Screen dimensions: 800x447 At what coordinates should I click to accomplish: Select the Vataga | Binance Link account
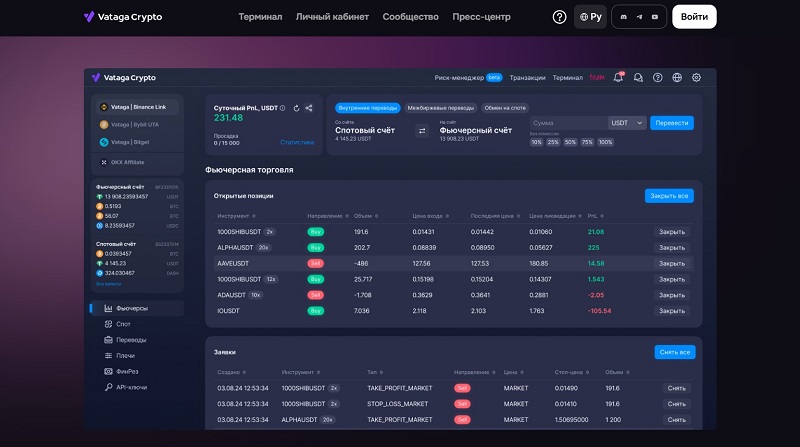[x=137, y=107]
